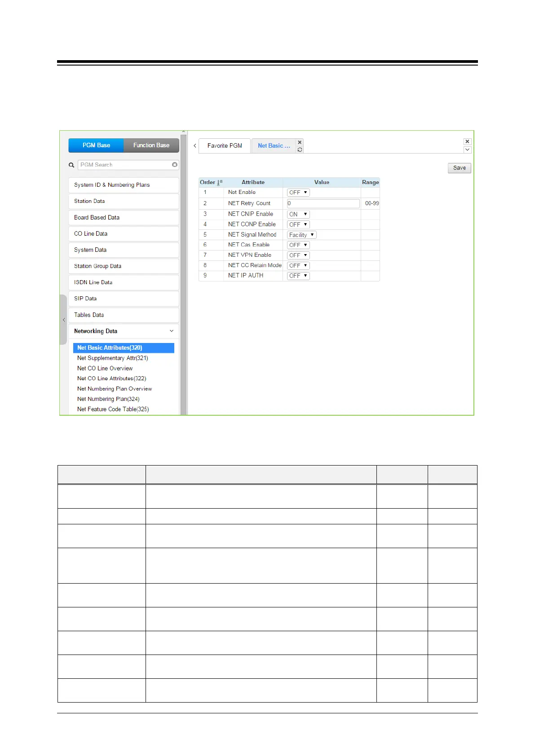Collapse Networking Data with its chevron
Screen dimensions: 535x756
tap(172, 331)
